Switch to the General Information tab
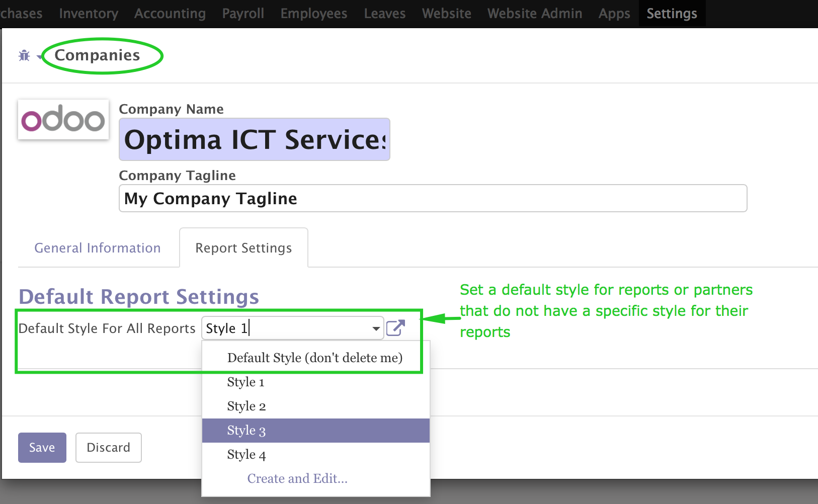The image size is (818, 504). 98,248
